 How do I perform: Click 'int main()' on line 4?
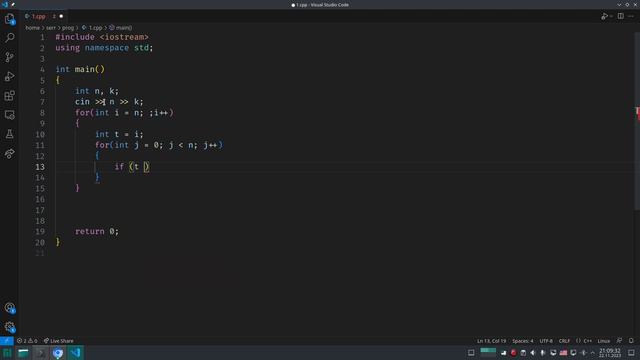click(80, 69)
